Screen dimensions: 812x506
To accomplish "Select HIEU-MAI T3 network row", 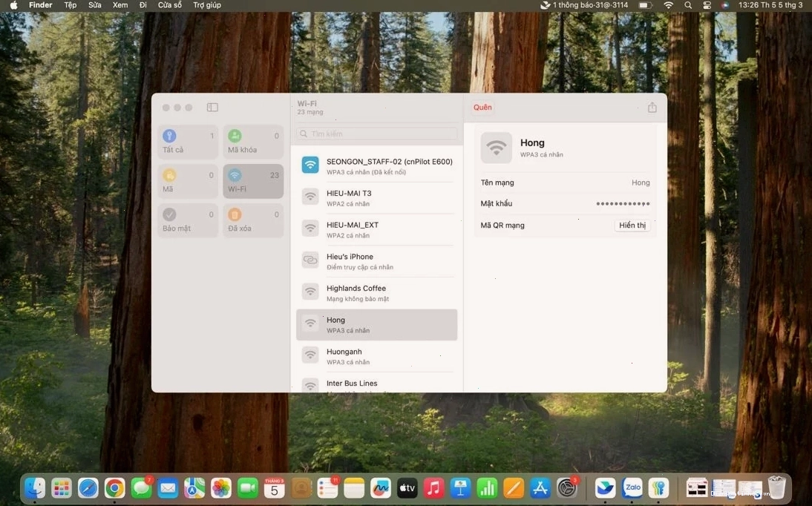I will click(x=376, y=198).
